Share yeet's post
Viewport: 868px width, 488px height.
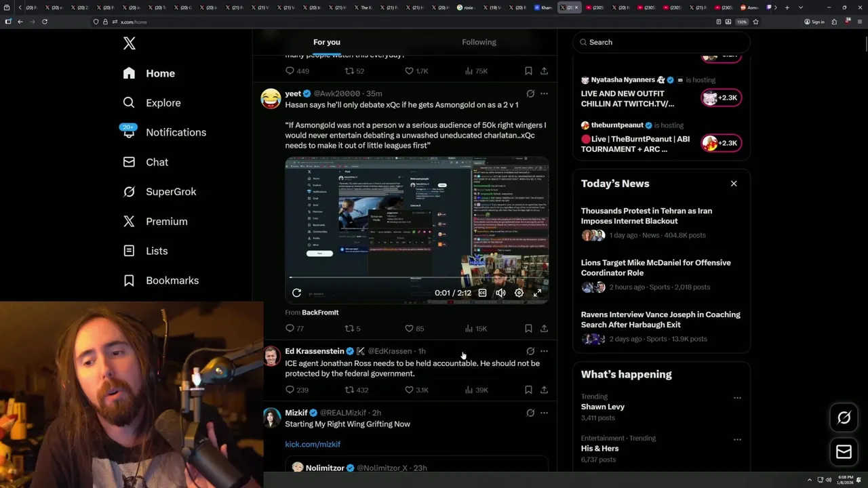click(x=544, y=329)
